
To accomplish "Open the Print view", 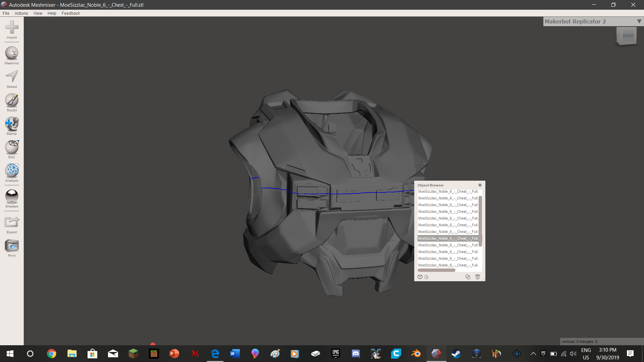I will click(12, 246).
